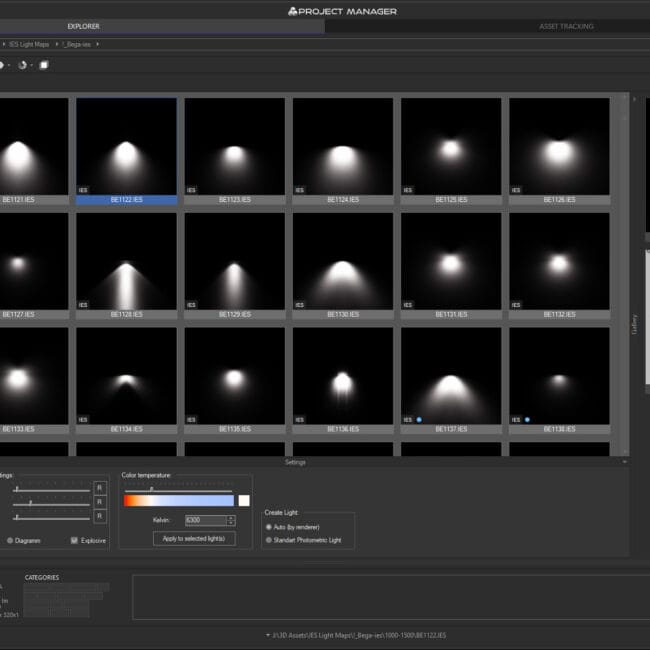650x650 pixels.
Task: Adjust the Color temperature slider
Action: coord(178,490)
